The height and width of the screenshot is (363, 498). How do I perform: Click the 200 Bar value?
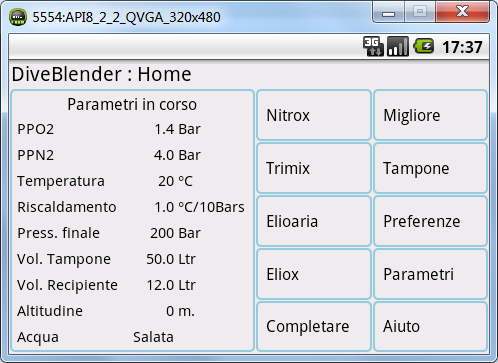coord(175,233)
